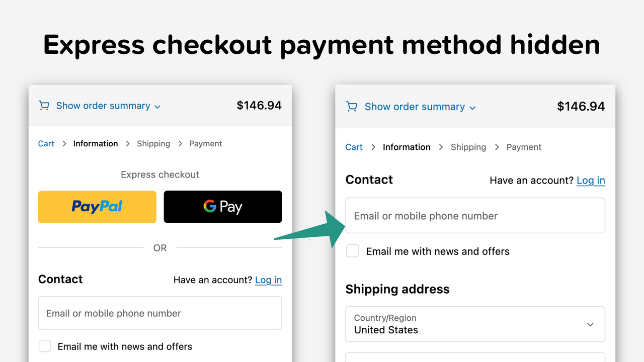The height and width of the screenshot is (362, 644).
Task: Click the shopping cart icon in the left summary bar
Action: (x=44, y=106)
